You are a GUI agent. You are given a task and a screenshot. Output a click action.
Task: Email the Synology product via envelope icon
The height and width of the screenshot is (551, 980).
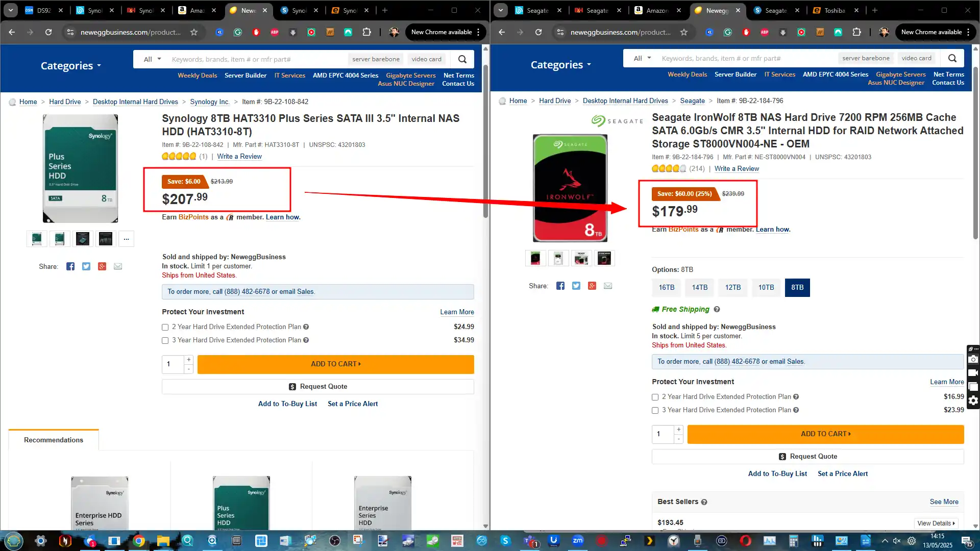(x=118, y=266)
